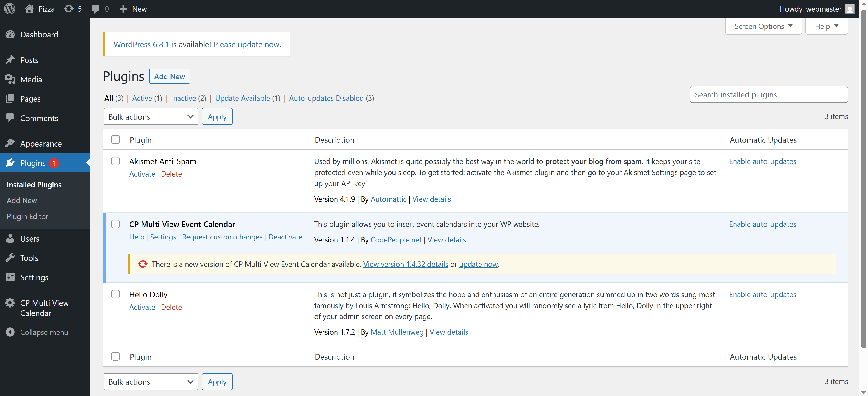Enable auto-updates for Hello Dolly

pos(762,294)
